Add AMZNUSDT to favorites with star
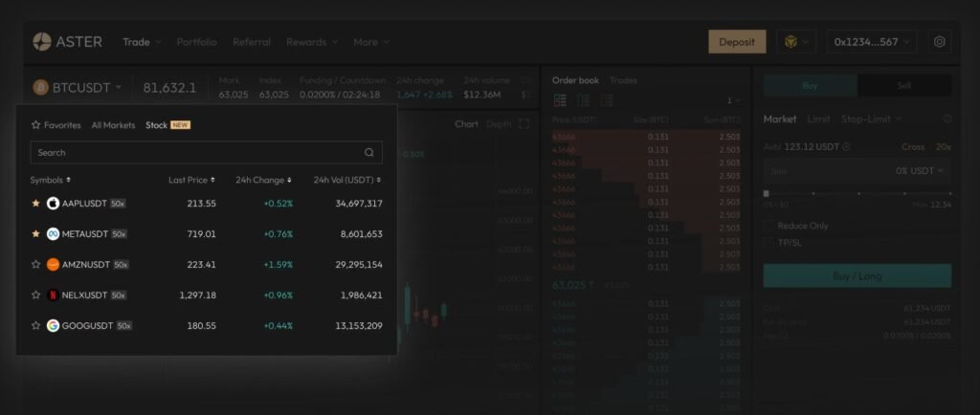Viewport: 980px width, 415px height. 36,265
